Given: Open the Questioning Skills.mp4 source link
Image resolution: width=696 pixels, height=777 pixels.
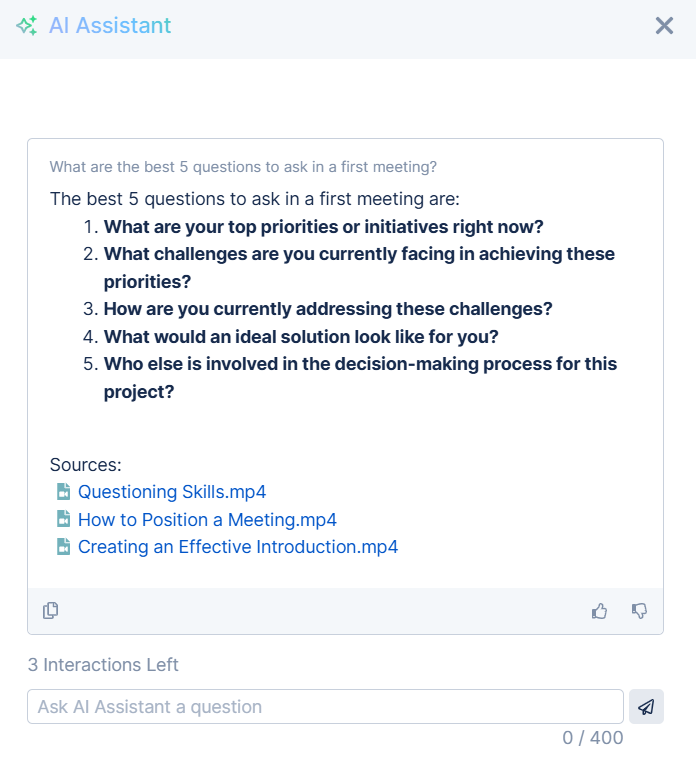Looking at the screenshot, I should pos(172,492).
